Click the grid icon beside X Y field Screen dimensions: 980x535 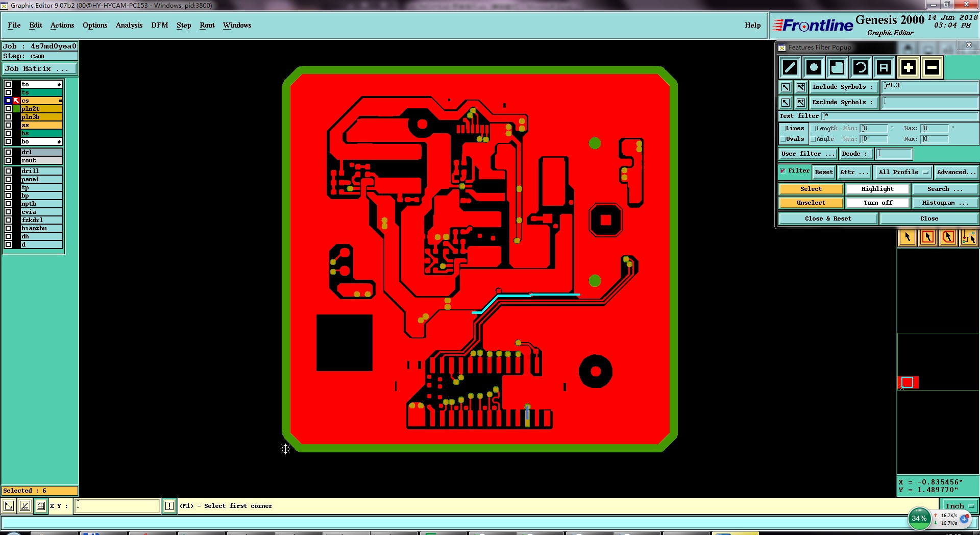point(41,506)
